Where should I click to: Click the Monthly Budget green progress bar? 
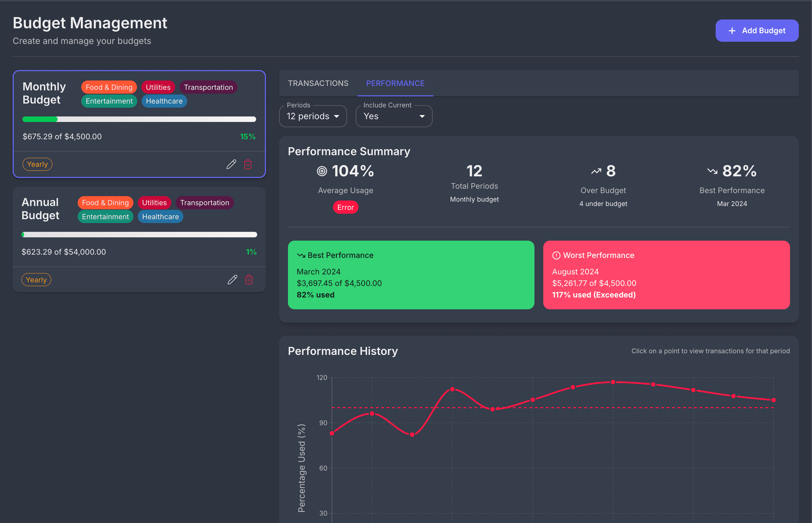pyautogui.click(x=40, y=119)
